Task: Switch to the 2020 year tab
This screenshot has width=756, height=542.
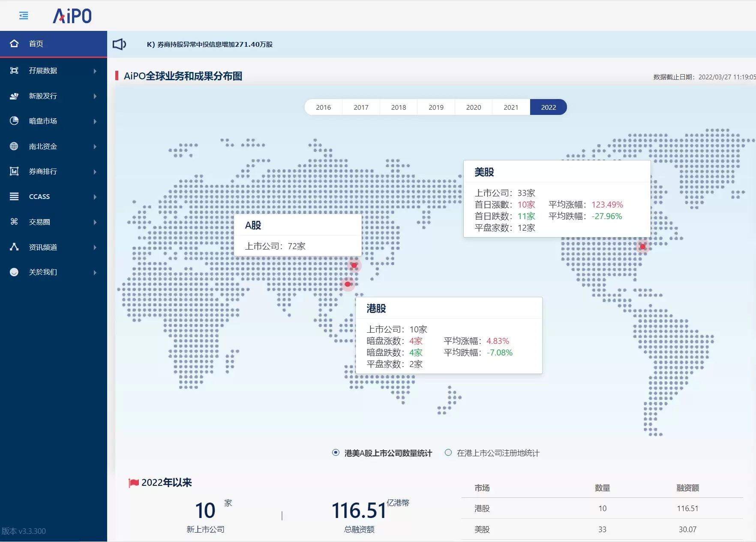Action: pos(474,107)
